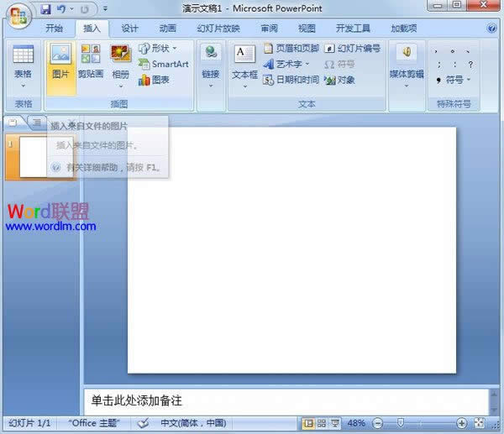
Task: Click the 幻灯片 1/1 status indicator
Action: click(29, 423)
